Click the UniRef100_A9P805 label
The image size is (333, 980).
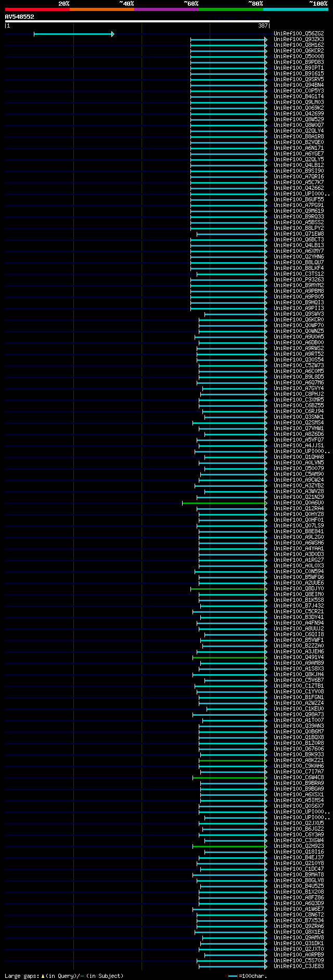299,297
